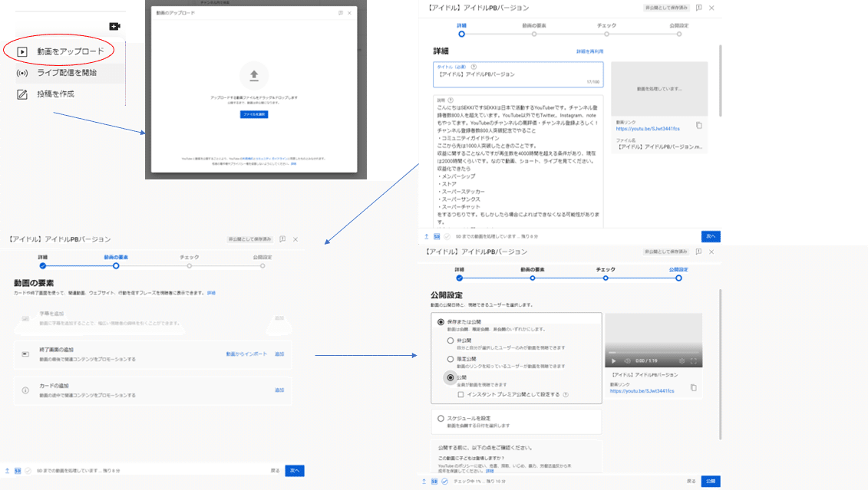Click upload status arrow icon in 詳細 dialog footer
Image resolution: width=868 pixels, height=490 pixels.
click(x=426, y=237)
